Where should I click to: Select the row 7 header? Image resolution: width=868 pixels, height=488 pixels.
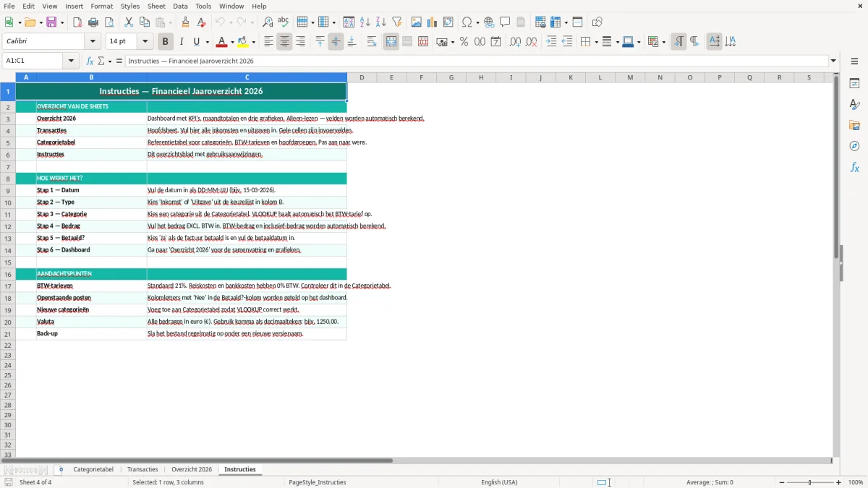pos(8,166)
